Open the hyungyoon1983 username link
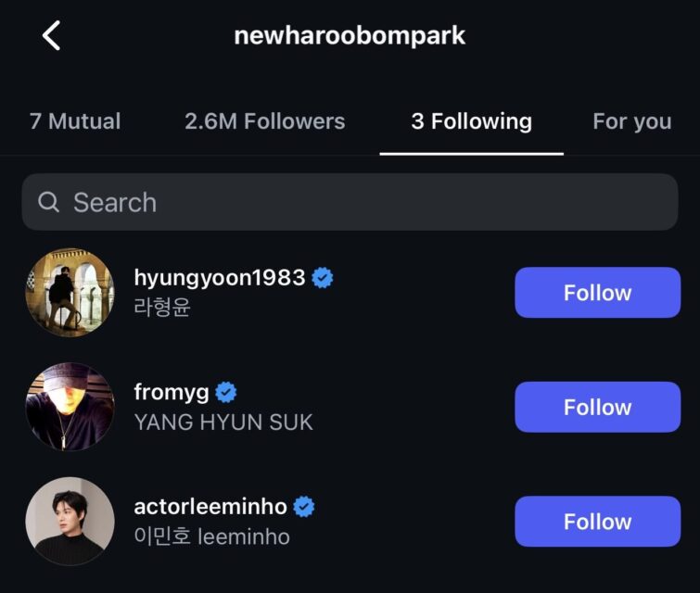The image size is (700, 593). click(220, 277)
